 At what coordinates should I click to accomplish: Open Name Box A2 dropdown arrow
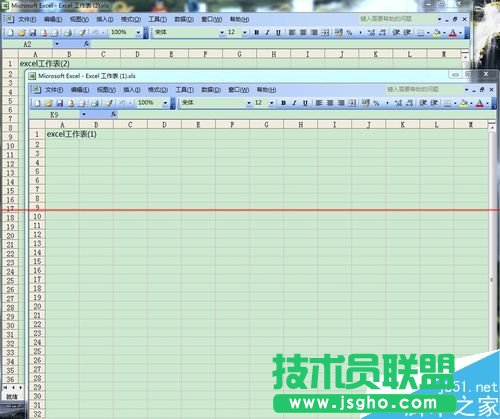click(57, 44)
